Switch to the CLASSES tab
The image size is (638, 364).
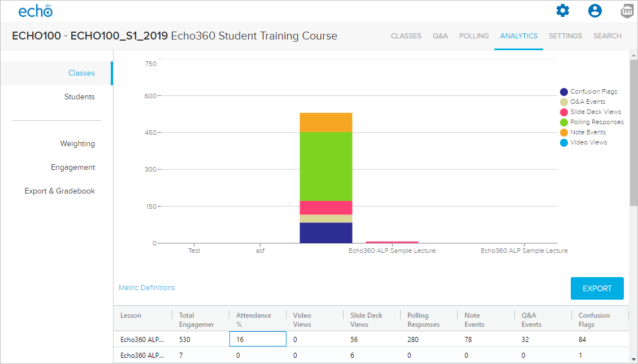[x=406, y=36]
